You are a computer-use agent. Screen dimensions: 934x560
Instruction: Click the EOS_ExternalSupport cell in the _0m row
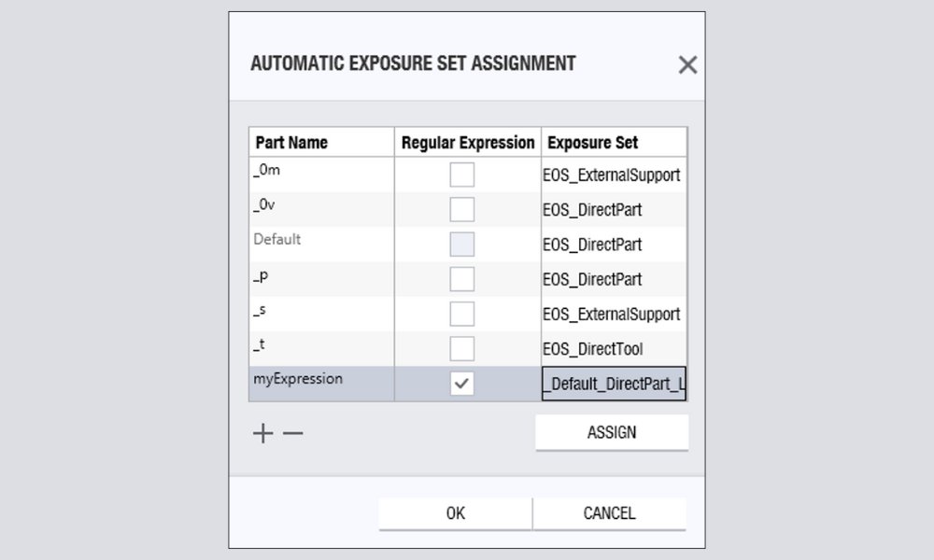[x=612, y=175]
